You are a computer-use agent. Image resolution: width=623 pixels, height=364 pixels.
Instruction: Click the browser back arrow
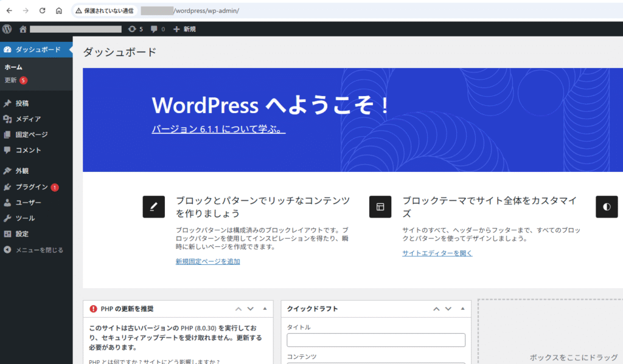pyautogui.click(x=9, y=11)
